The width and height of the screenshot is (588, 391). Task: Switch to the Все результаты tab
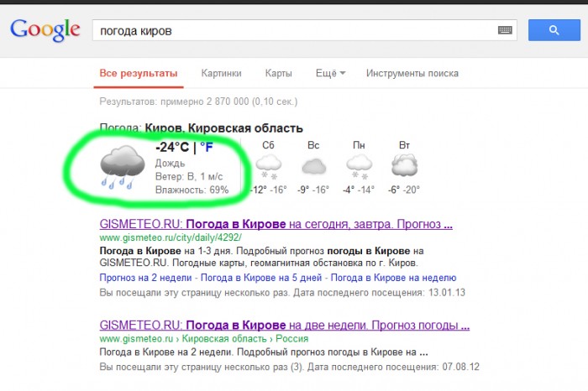[x=139, y=73]
